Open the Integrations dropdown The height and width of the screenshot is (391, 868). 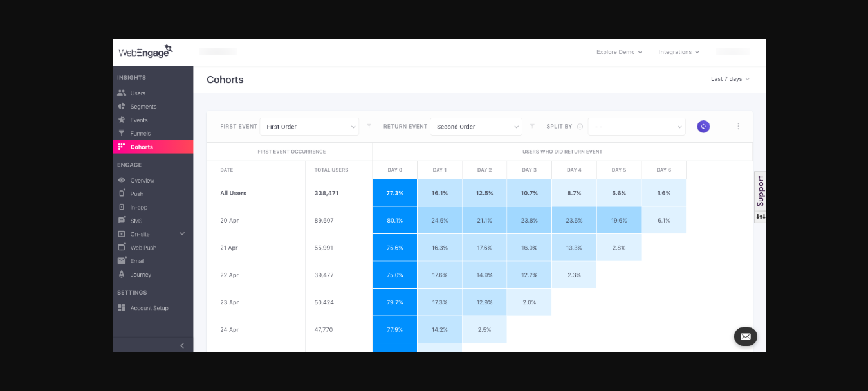pos(679,52)
